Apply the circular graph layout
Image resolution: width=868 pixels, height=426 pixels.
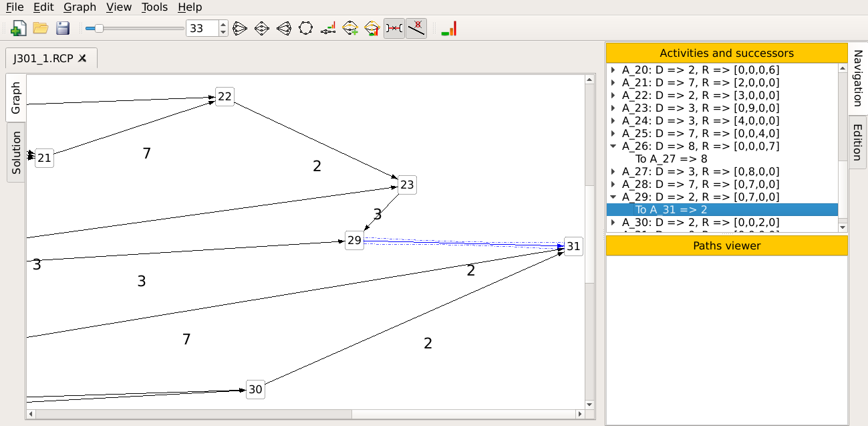[x=305, y=28]
